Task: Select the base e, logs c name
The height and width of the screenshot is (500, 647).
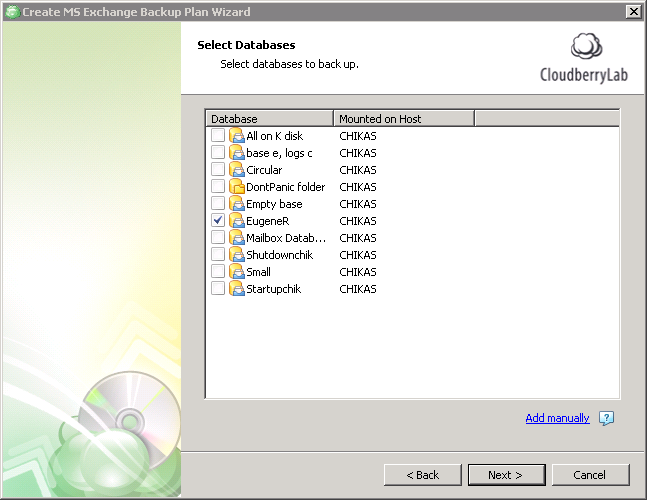Action: (x=279, y=153)
